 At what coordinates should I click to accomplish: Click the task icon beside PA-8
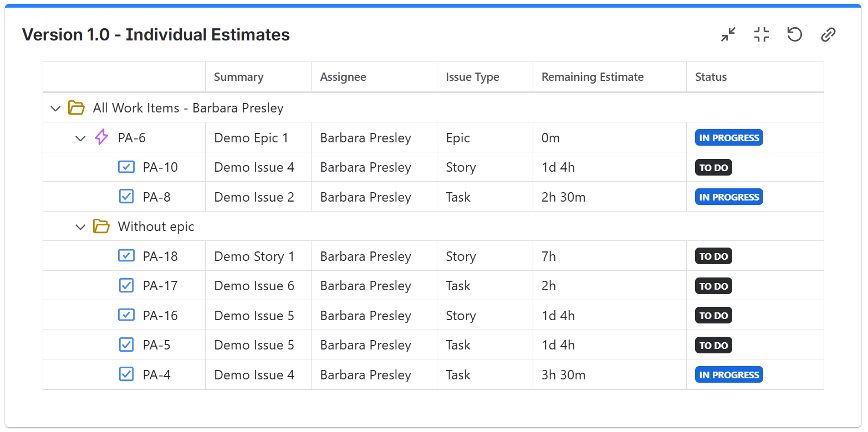coord(126,197)
